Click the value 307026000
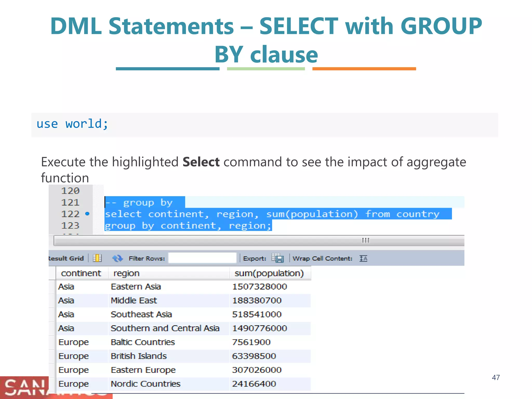Image resolution: width=532 pixels, height=399 pixels. point(257,370)
